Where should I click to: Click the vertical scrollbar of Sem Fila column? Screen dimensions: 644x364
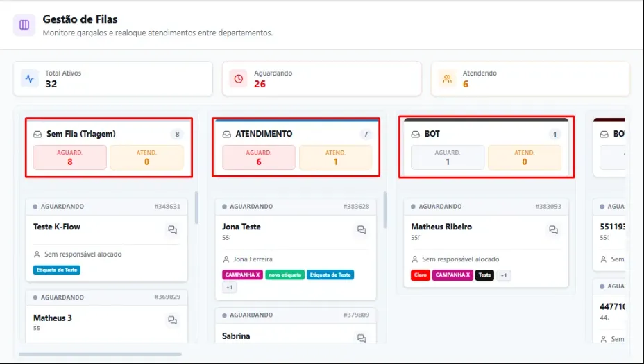(196, 207)
